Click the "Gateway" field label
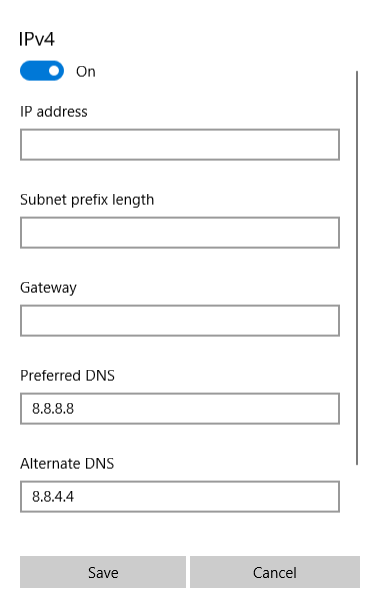The width and height of the screenshot is (378, 602). (x=48, y=288)
